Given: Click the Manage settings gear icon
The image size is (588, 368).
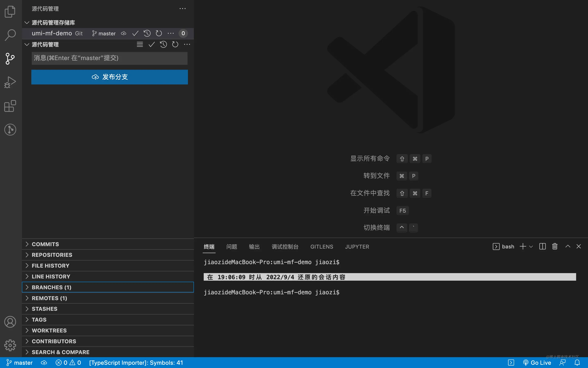Looking at the screenshot, I should click(x=10, y=345).
